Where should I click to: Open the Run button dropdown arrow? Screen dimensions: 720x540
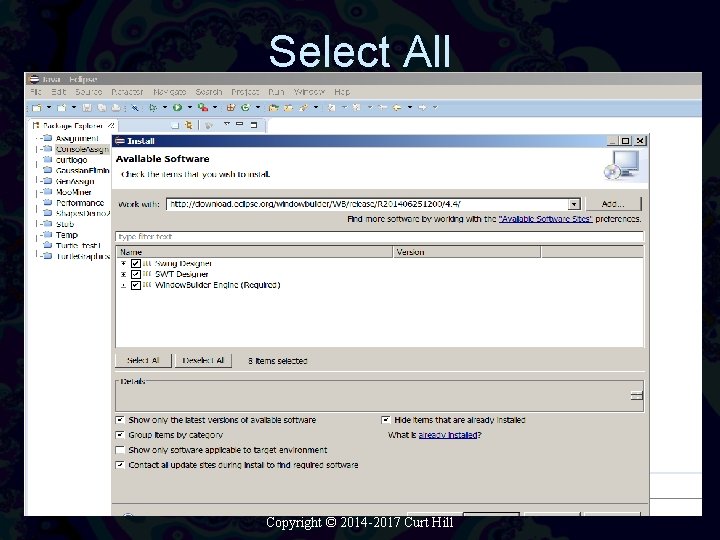pyautogui.click(x=189, y=108)
